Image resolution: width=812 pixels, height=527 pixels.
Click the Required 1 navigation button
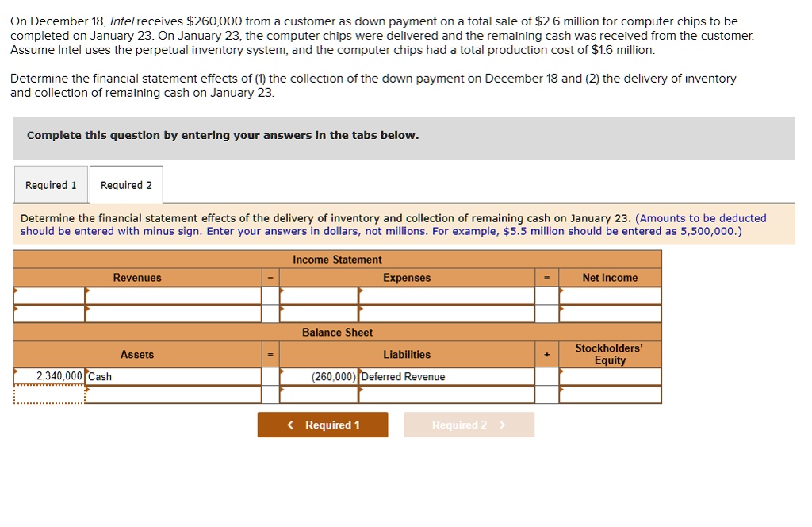(x=322, y=425)
